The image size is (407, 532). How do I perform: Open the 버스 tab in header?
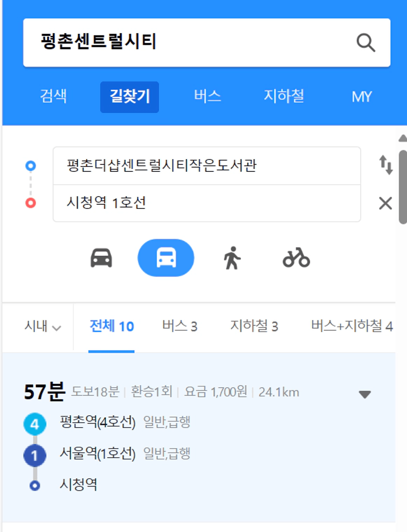point(207,96)
